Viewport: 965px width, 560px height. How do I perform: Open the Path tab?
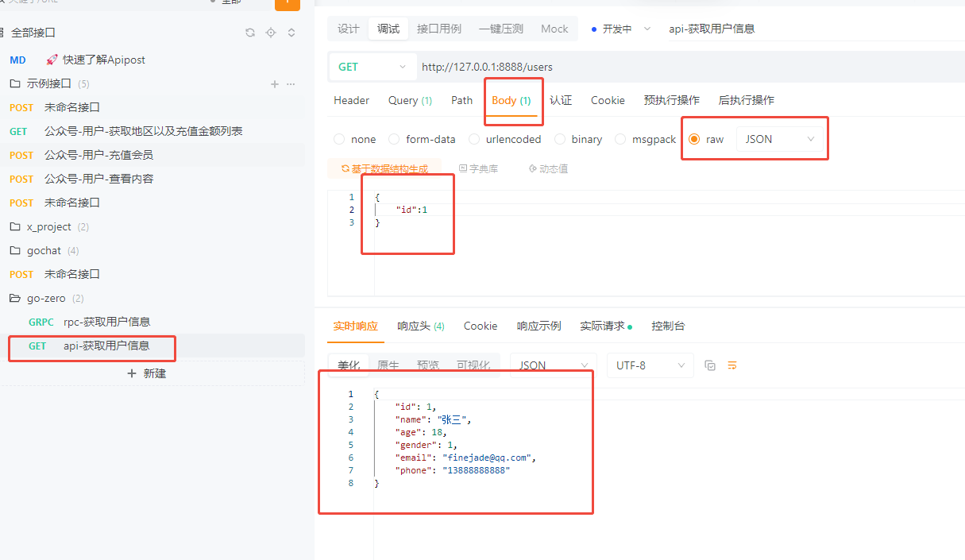pos(462,100)
